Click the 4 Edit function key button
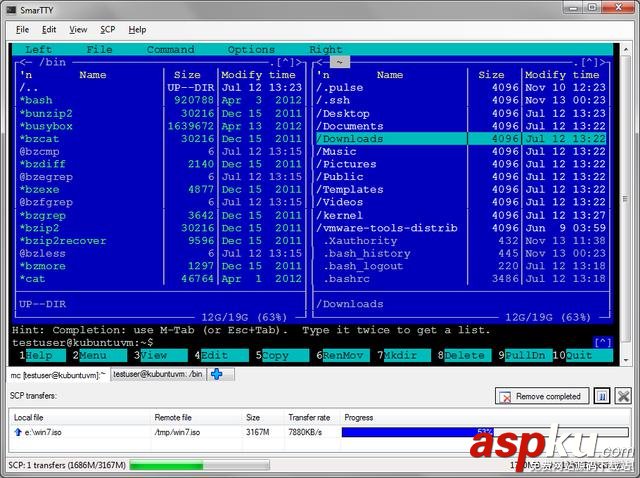 [x=221, y=356]
